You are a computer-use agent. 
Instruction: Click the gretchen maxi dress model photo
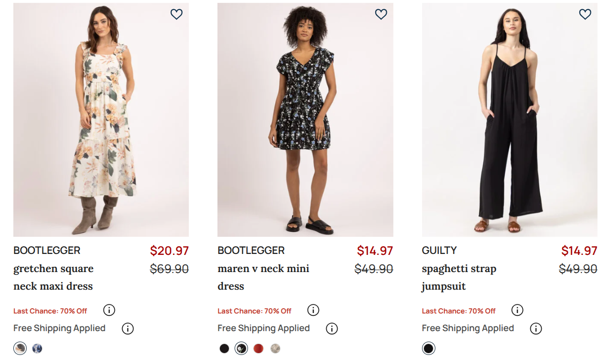click(101, 119)
